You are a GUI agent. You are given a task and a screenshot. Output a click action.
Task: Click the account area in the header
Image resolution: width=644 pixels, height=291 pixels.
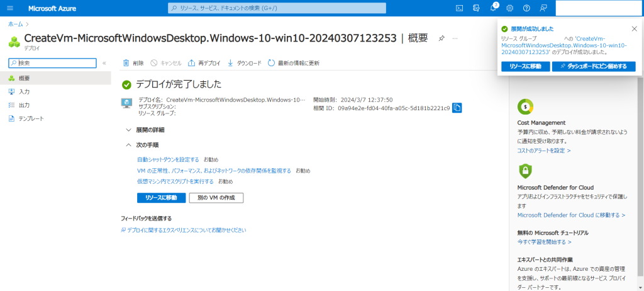[599, 8]
